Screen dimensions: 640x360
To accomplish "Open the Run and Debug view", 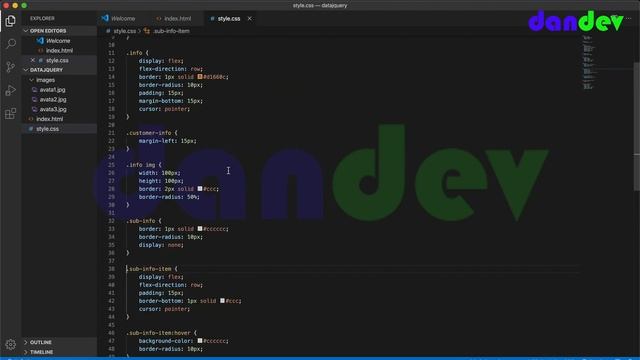I will pyautogui.click(x=11, y=90).
